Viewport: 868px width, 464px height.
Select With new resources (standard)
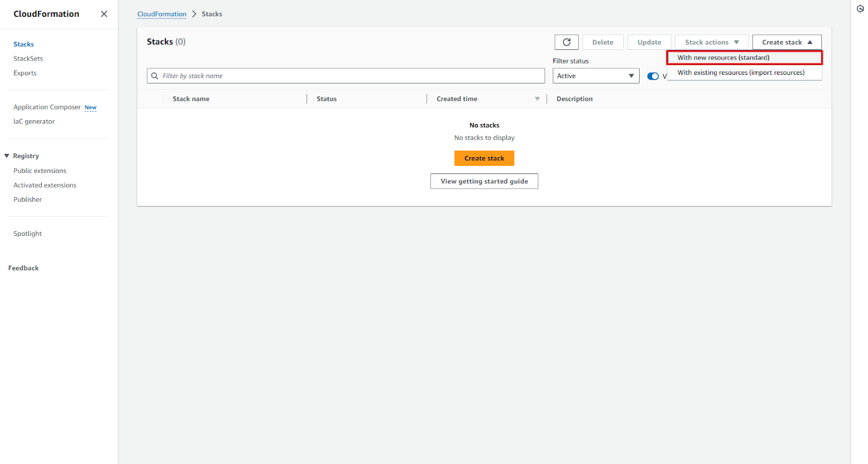[x=723, y=57]
